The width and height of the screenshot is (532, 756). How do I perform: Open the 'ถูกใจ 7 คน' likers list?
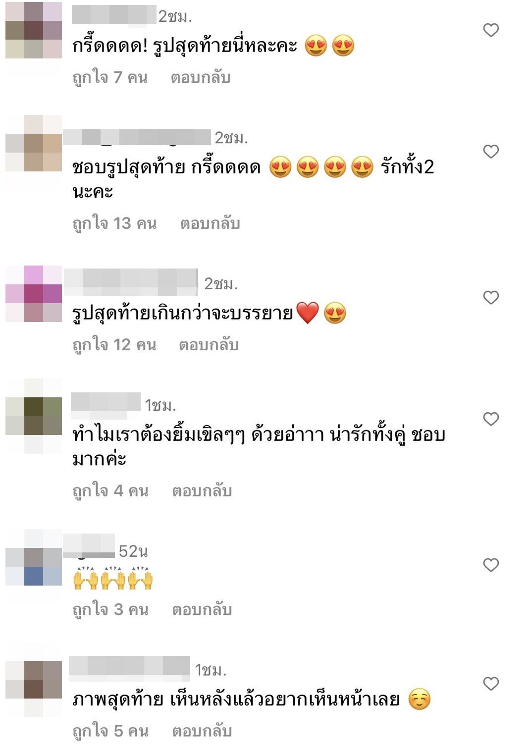point(110,77)
